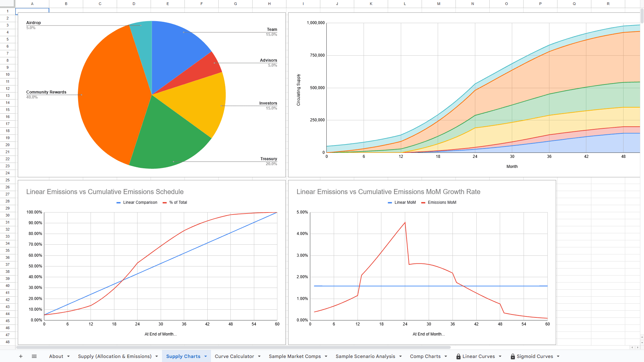Image resolution: width=644 pixels, height=362 pixels.
Task: Switch to Supply (Allocation & Emissions) tab
Action: [x=115, y=356]
